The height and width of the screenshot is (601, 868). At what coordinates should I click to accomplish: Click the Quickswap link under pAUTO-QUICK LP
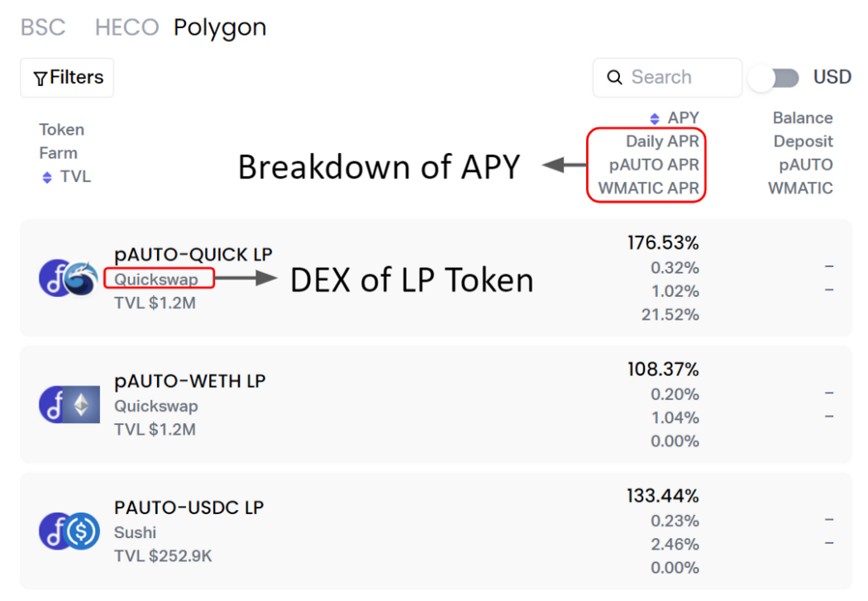[157, 278]
